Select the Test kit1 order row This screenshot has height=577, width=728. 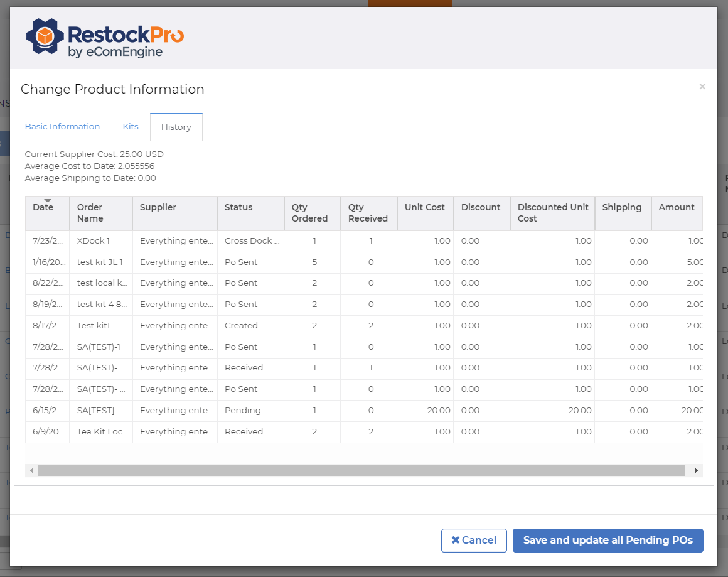[x=94, y=326]
